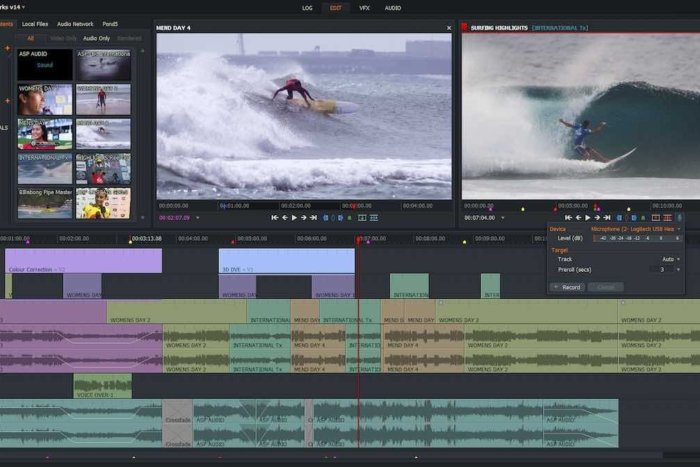700x467 pixels.
Task: Select the All filter in bin
Action: tap(31, 38)
